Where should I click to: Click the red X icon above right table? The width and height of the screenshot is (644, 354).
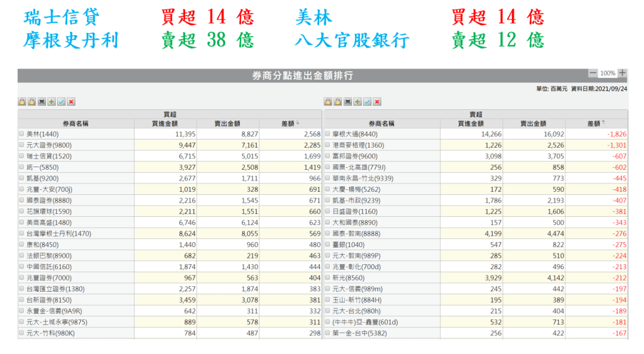[378, 102]
